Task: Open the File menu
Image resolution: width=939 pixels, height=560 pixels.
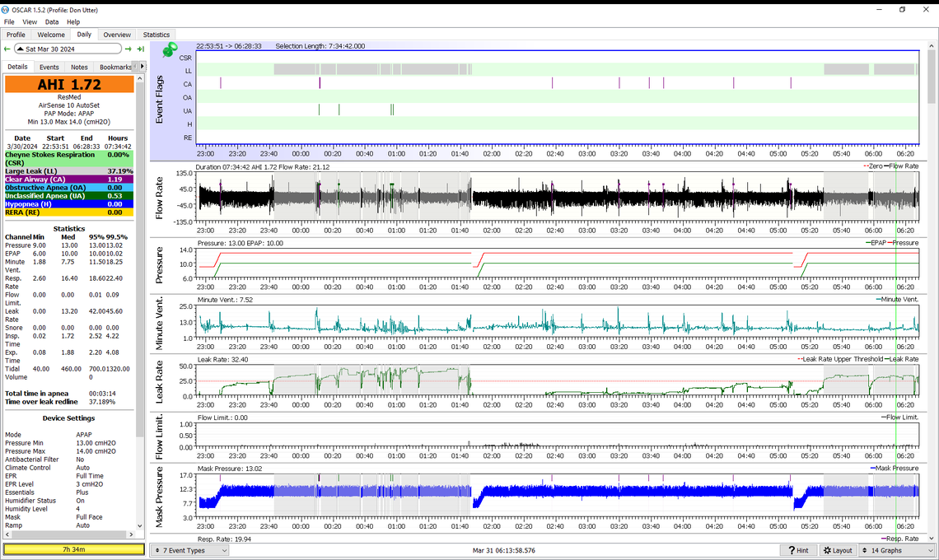Action: [x=9, y=21]
